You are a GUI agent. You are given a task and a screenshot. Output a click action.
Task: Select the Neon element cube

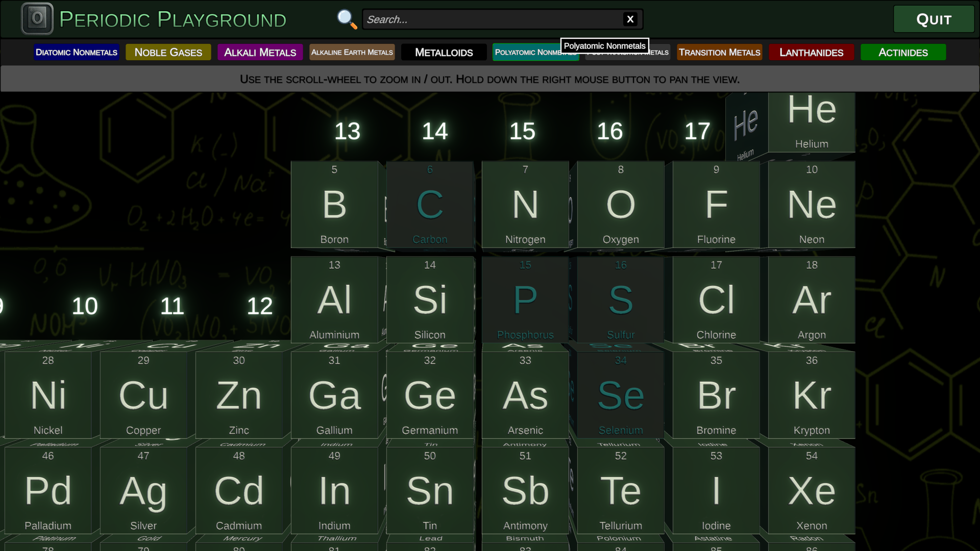coord(812,205)
